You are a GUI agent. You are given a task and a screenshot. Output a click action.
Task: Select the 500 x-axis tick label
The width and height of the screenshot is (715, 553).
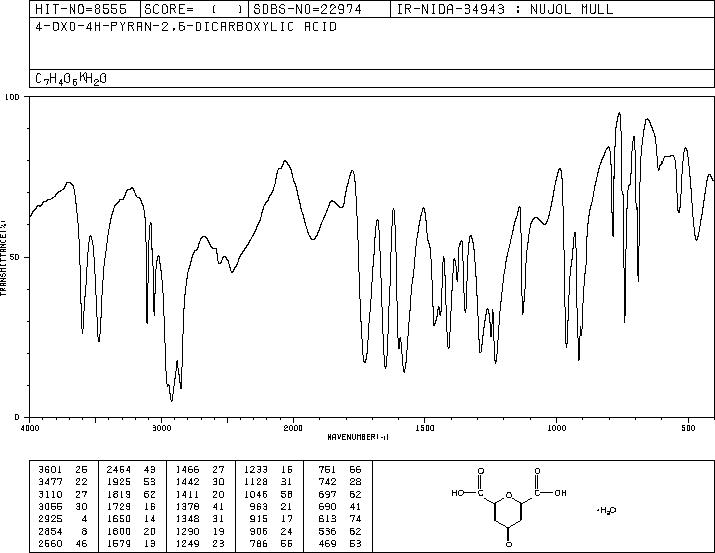[688, 428]
